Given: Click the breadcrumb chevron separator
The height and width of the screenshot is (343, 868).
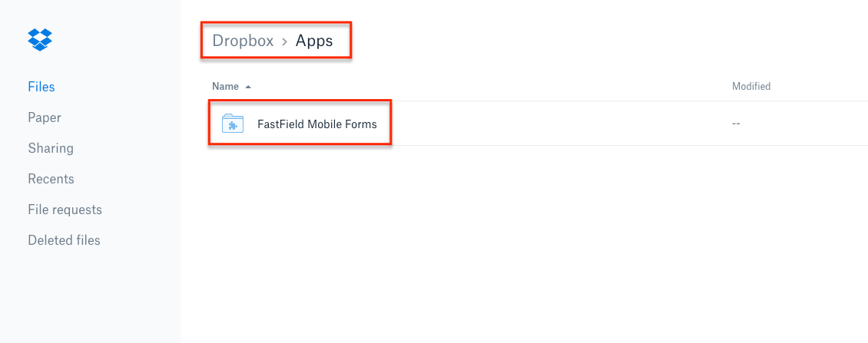Looking at the screenshot, I should coord(284,41).
